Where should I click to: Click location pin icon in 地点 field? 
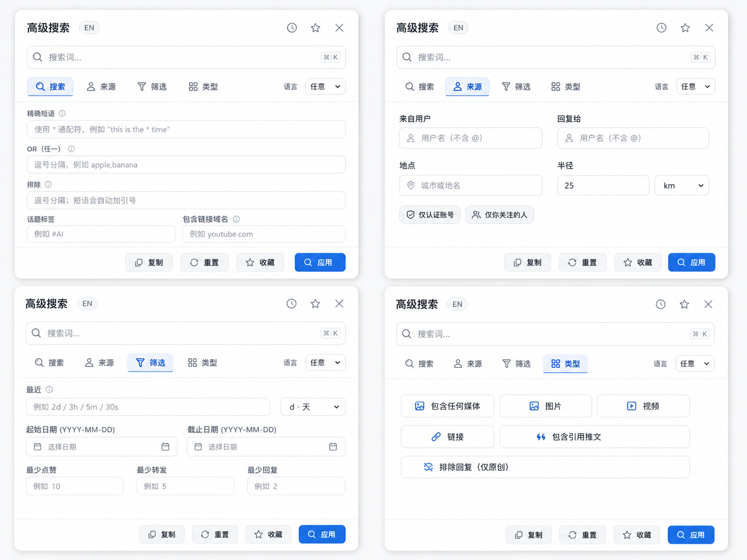coord(411,186)
